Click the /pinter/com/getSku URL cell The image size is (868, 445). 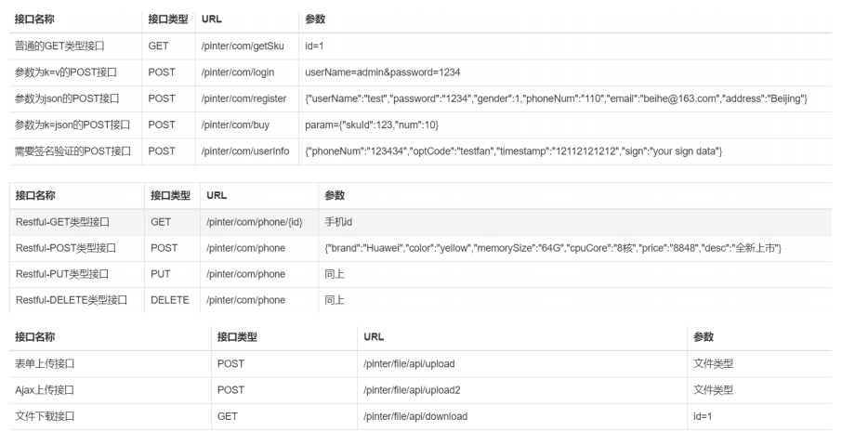click(242, 46)
